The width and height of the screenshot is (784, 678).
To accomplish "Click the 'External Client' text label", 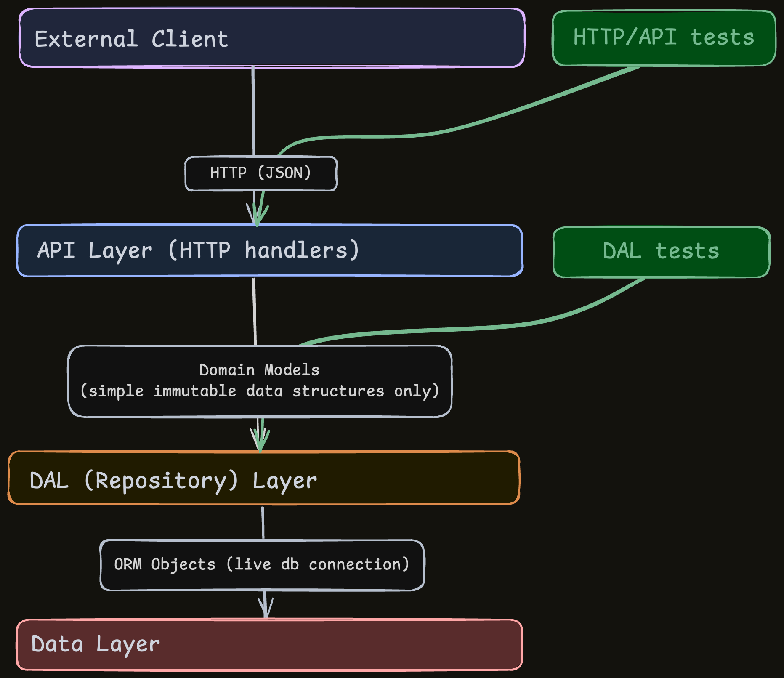I will pos(131,39).
